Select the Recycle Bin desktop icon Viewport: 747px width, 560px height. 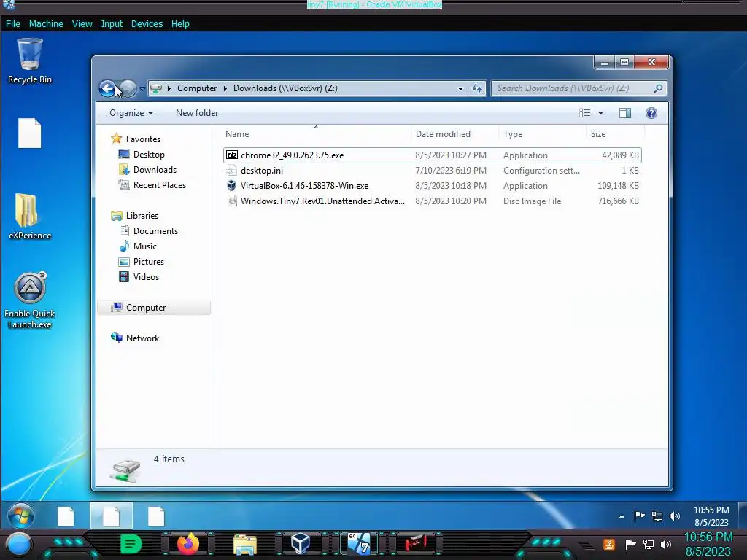29,61
